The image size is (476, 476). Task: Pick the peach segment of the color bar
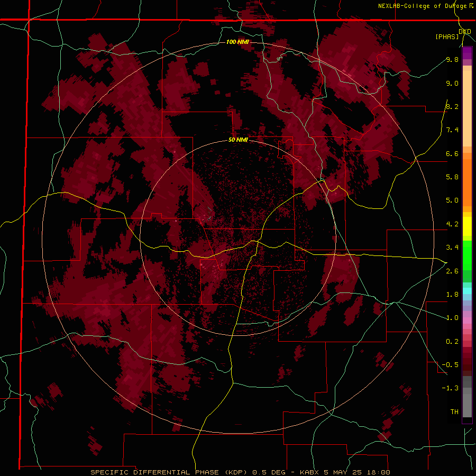tap(467, 108)
